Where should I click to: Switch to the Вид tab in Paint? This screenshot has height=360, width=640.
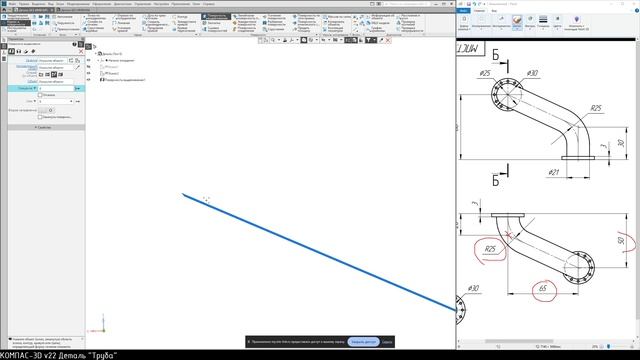[494, 11]
